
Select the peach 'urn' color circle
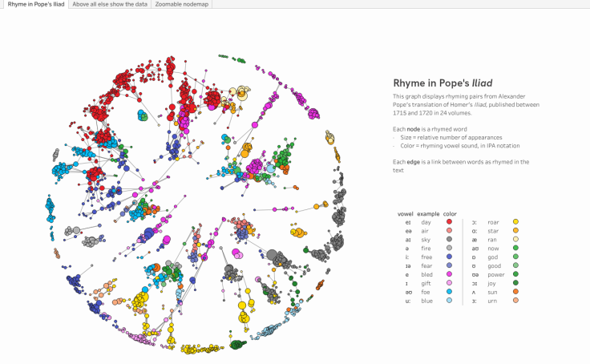pyautogui.click(x=516, y=301)
